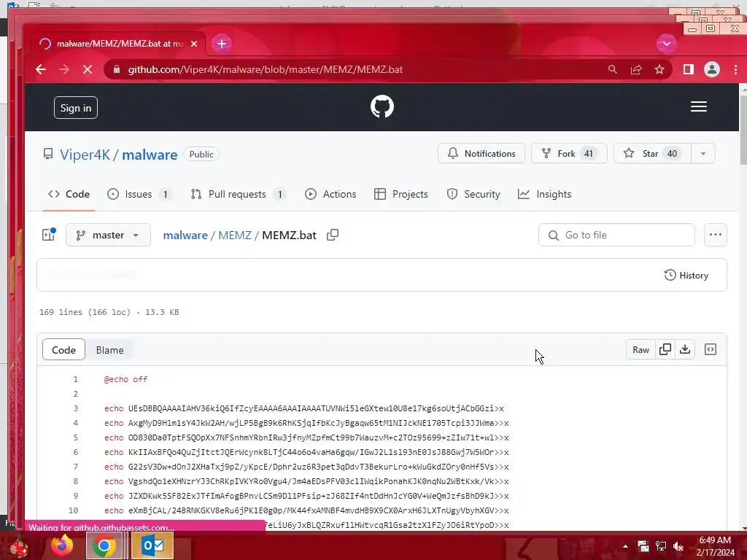Show hidden tray icons arrow
The height and width of the screenshot is (560, 747).
[625, 546]
